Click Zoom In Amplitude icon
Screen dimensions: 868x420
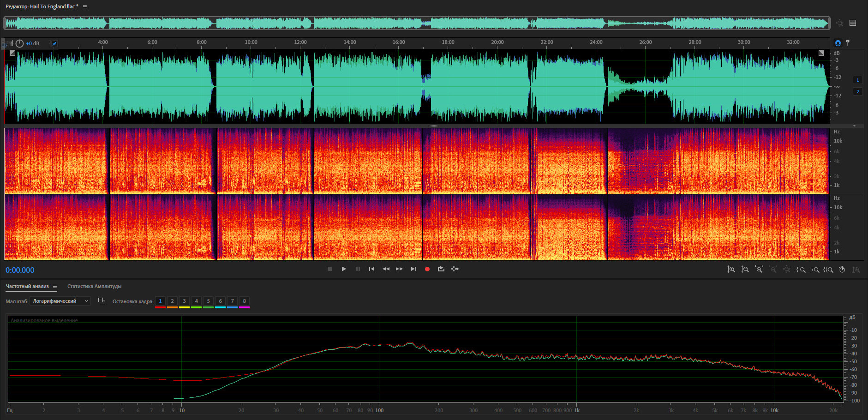tap(731, 270)
